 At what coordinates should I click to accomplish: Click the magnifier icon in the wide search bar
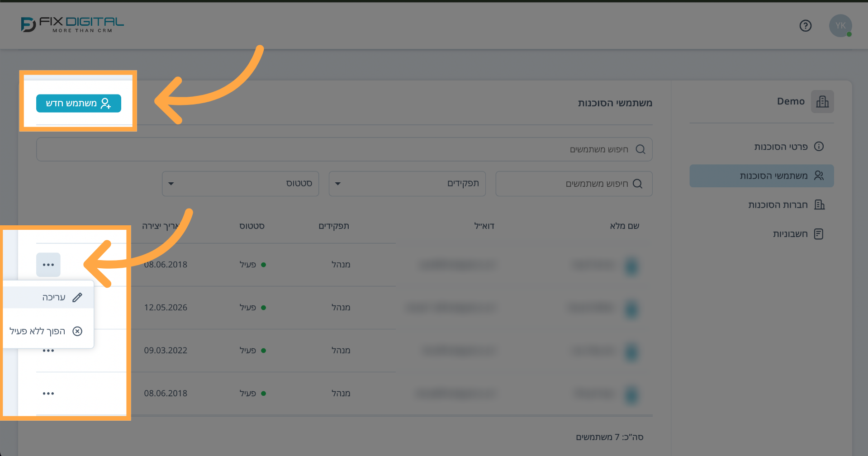click(640, 149)
